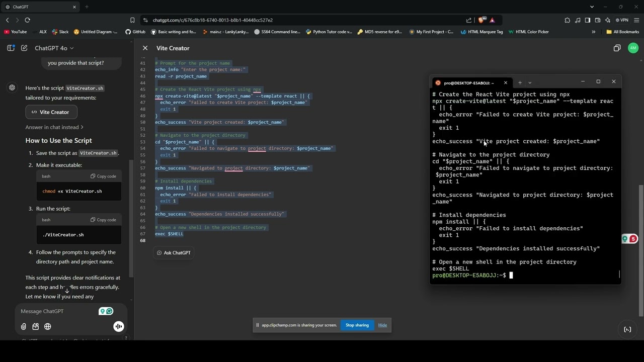This screenshot has height=362, width=644.
Task: Copy code for chmod command block
Action: (x=103, y=176)
